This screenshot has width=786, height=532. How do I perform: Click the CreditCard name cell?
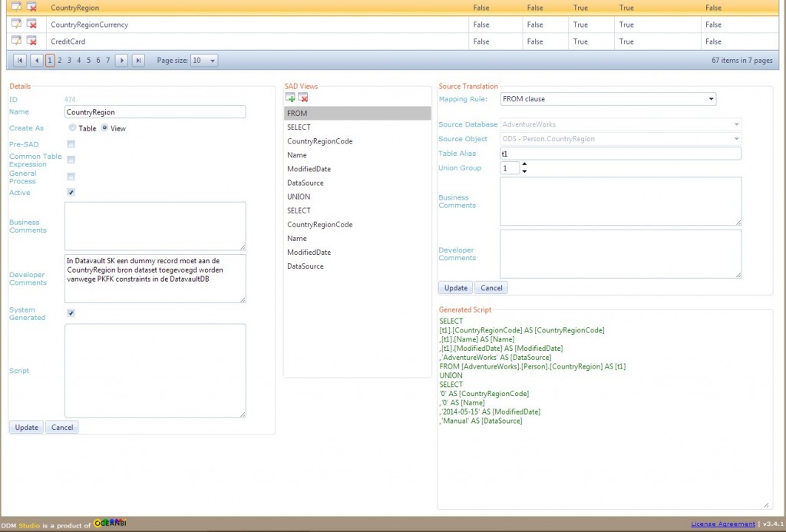[x=257, y=41]
